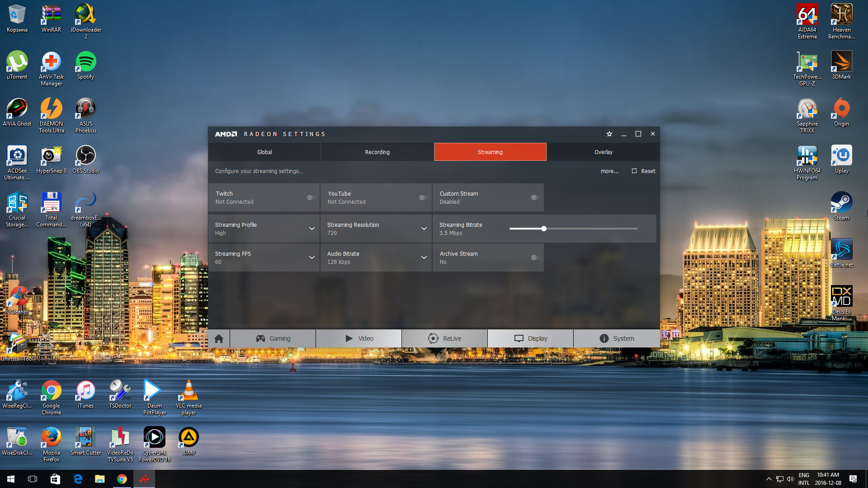Click the more... link
This screenshot has height=488, width=868.
point(609,171)
